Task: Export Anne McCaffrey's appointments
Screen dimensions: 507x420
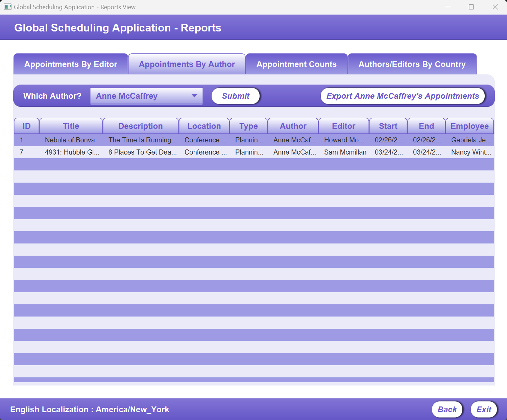Action: [403, 96]
